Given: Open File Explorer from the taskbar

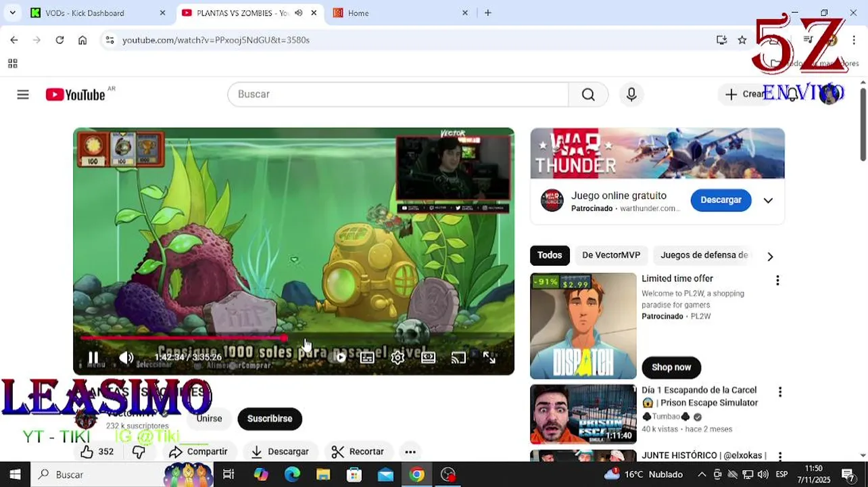Looking at the screenshot, I should [323, 474].
